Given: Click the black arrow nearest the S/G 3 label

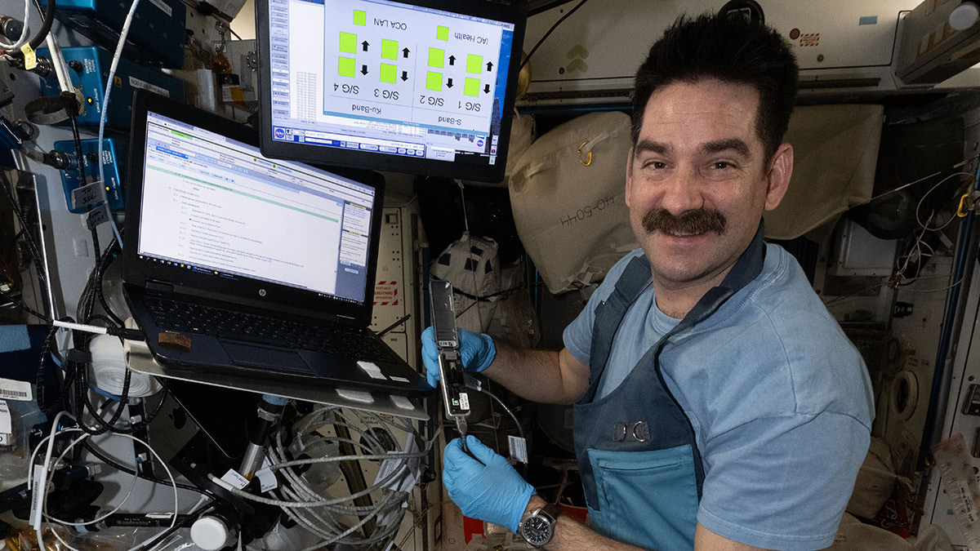Looking at the screenshot, I should pyautogui.click(x=404, y=76).
